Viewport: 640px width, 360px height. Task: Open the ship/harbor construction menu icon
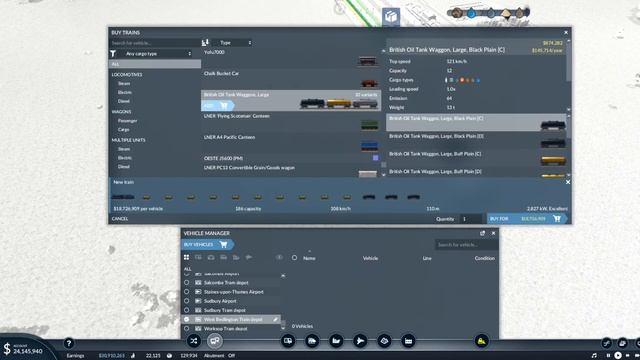click(x=336, y=341)
